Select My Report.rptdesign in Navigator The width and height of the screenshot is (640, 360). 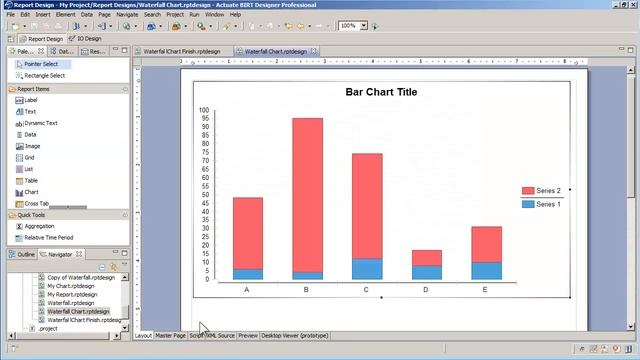tap(72, 295)
